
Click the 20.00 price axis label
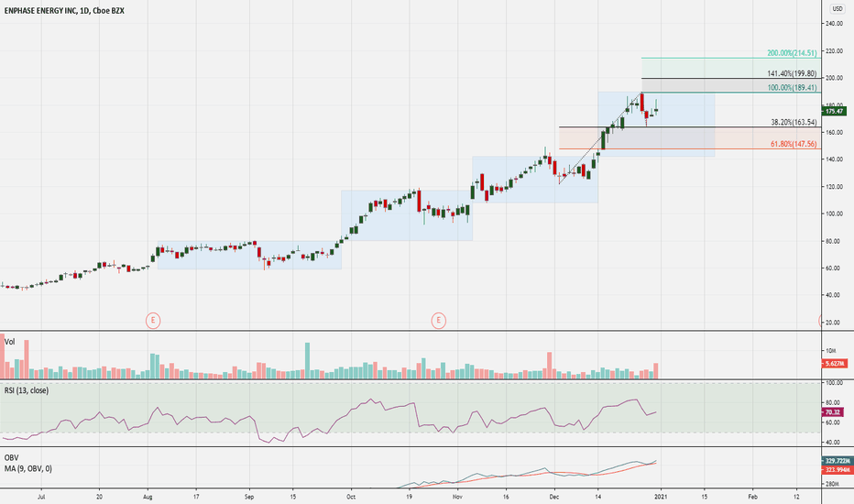coord(834,323)
